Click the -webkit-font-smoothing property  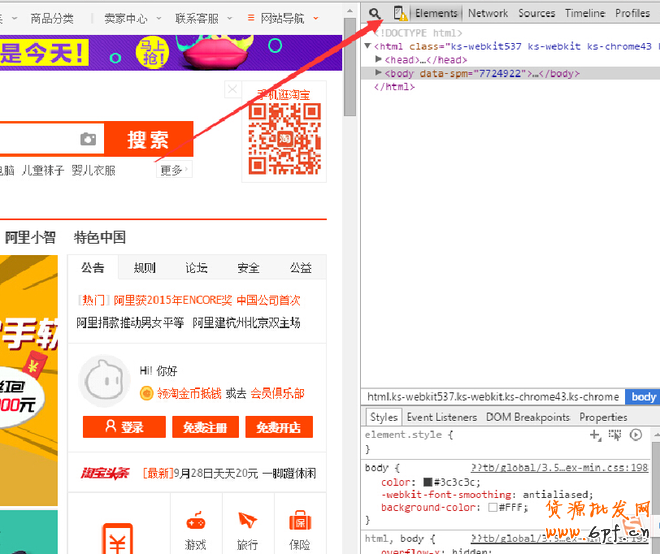click(x=446, y=495)
